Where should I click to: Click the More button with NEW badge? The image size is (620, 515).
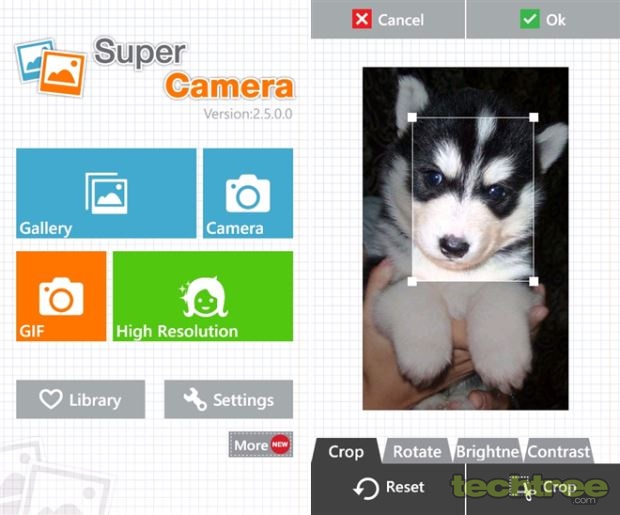261,445
